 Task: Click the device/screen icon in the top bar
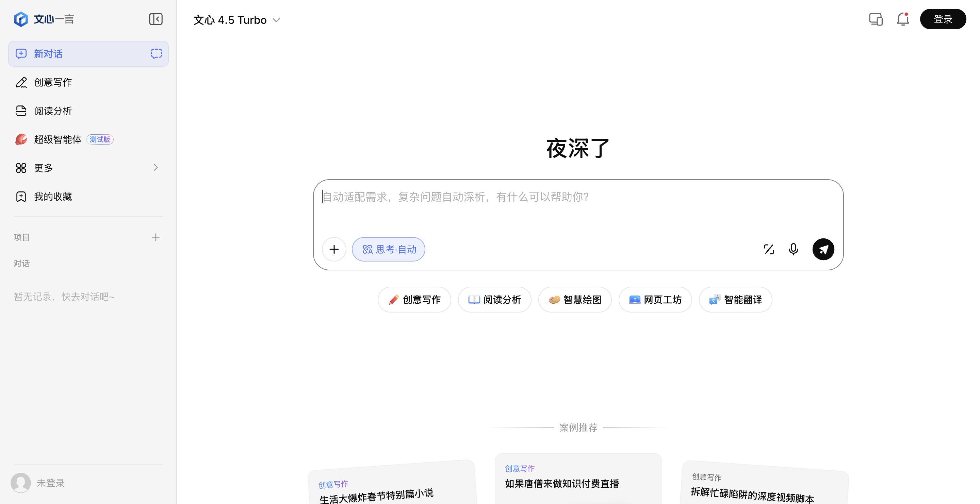(876, 19)
